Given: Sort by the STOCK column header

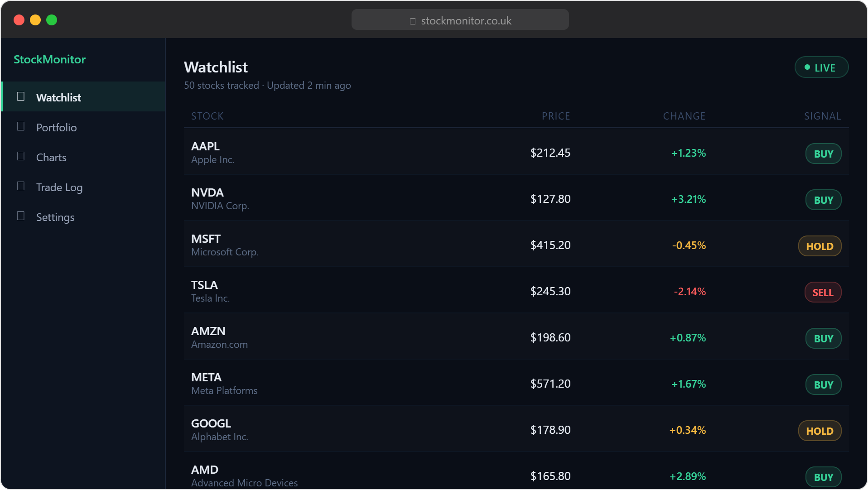Looking at the screenshot, I should [207, 116].
